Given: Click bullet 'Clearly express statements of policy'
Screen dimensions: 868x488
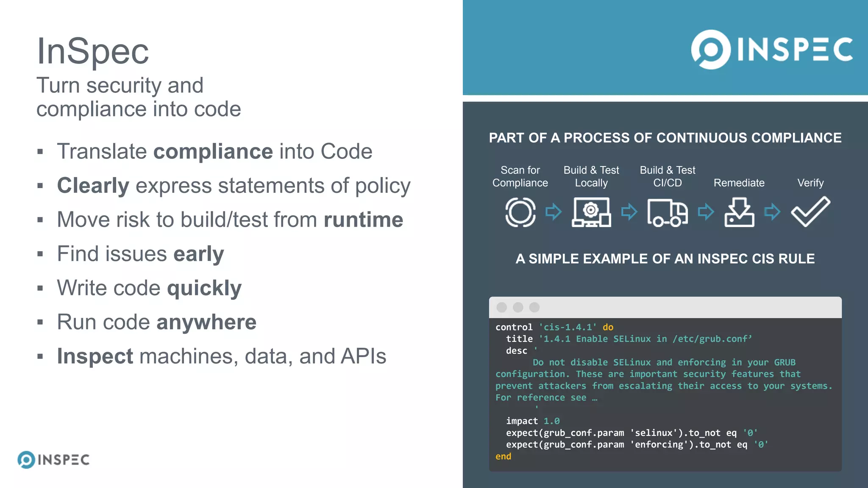Looking at the screenshot, I should [234, 186].
